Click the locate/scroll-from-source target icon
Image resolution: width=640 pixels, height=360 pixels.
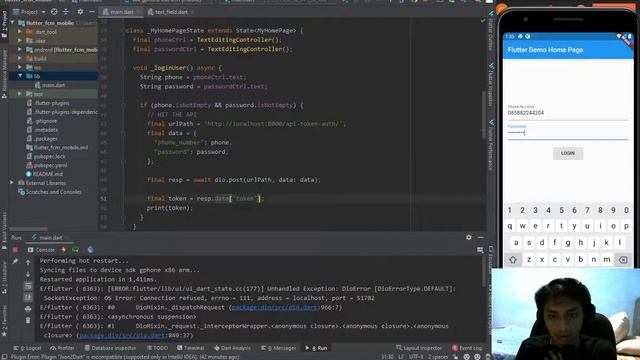tap(54, 12)
